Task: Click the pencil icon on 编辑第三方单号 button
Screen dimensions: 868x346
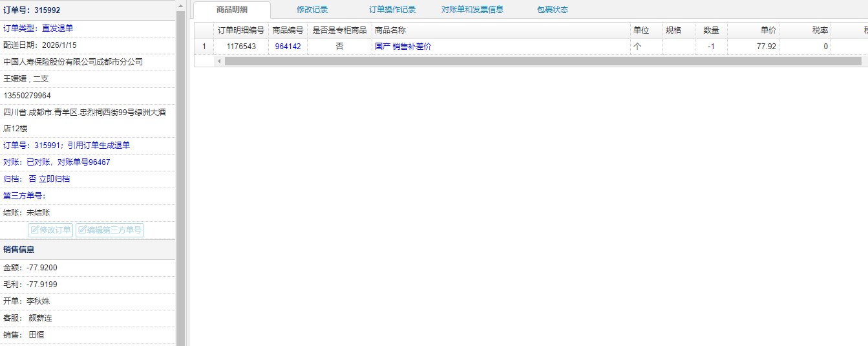Action: [x=82, y=230]
